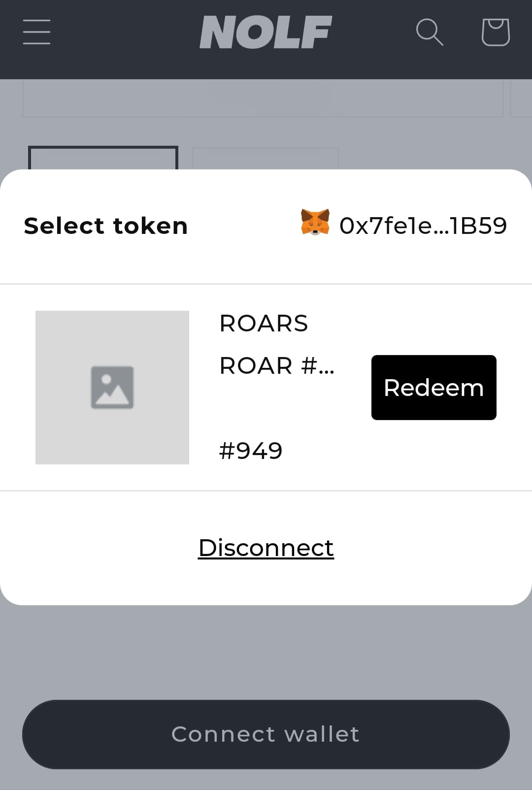Click the Disconnect link

[x=266, y=548]
